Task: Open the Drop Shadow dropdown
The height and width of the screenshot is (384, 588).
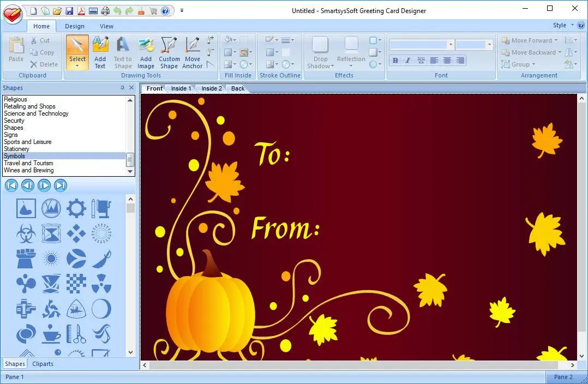Action: (x=320, y=55)
